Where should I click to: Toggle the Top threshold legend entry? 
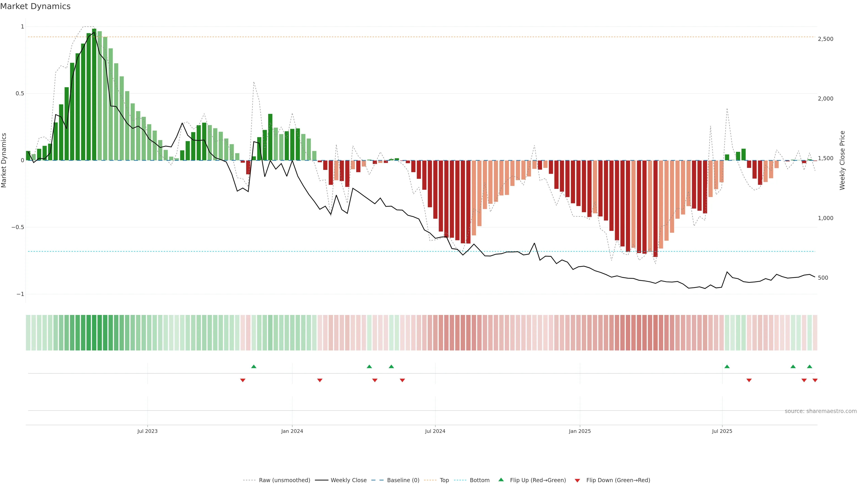[444, 480]
